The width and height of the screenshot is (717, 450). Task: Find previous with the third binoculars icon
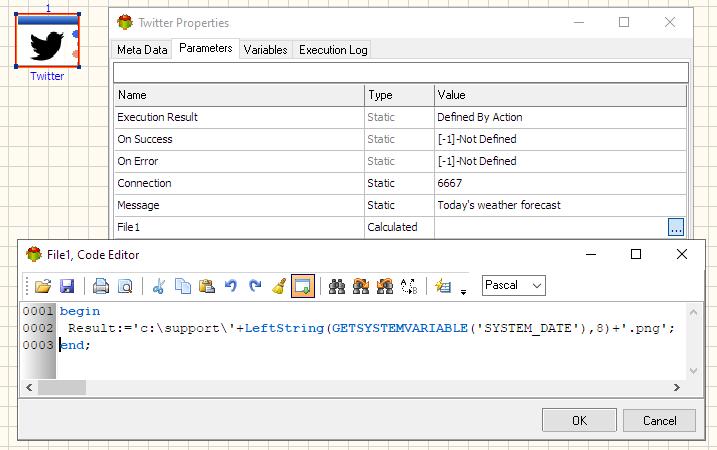pyautogui.click(x=385, y=286)
